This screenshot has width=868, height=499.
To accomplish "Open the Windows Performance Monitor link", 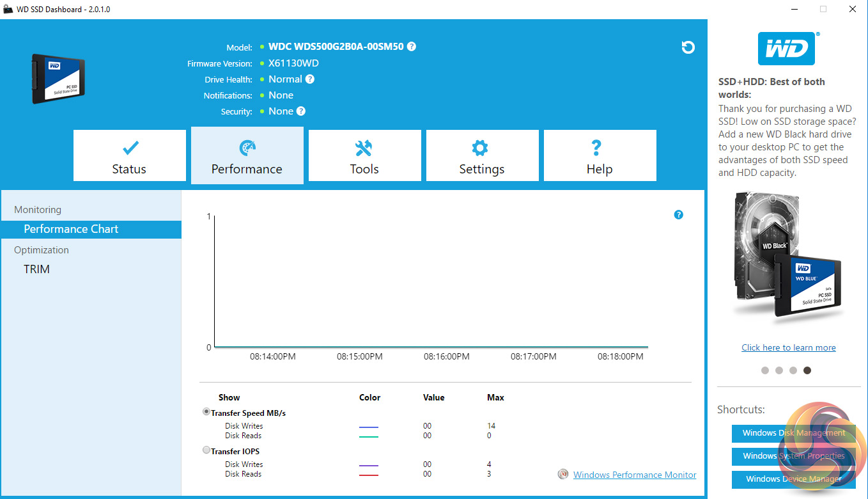I will click(x=635, y=475).
